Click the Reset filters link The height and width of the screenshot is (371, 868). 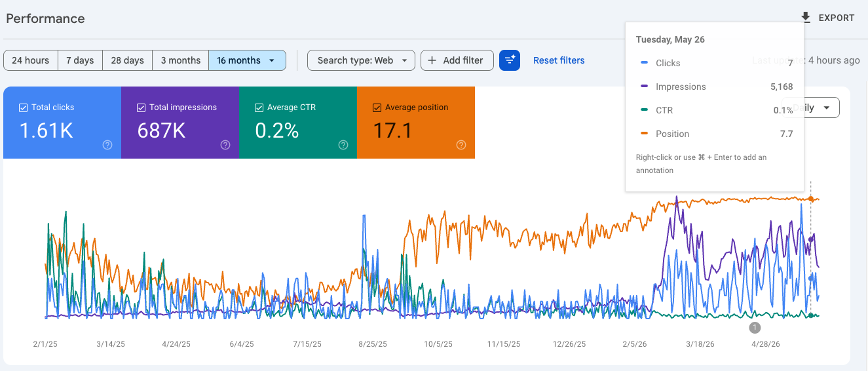tap(559, 60)
